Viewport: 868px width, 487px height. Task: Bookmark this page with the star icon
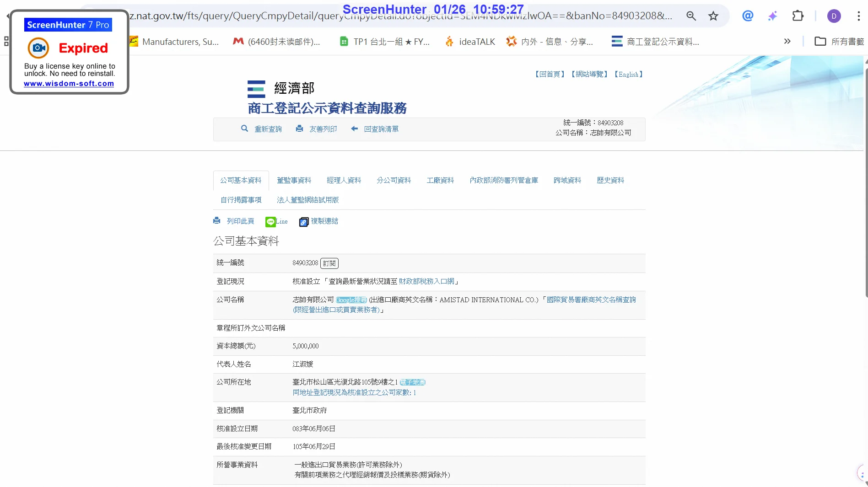713,16
